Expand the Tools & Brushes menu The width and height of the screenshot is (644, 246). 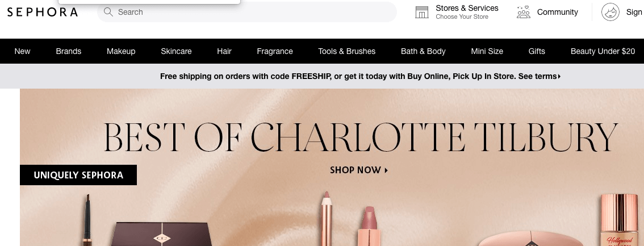click(346, 51)
